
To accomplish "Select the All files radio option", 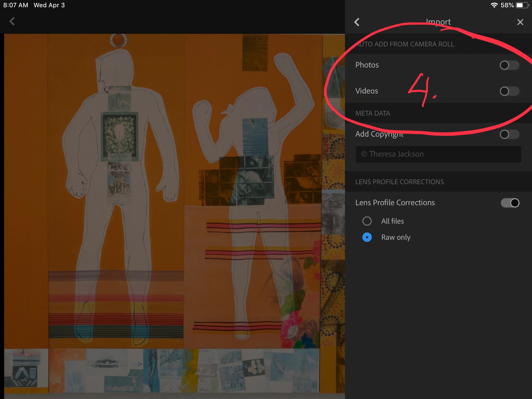I will pos(367,221).
